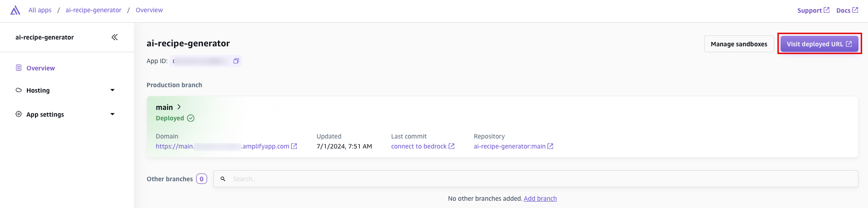This screenshot has height=208, width=868.
Task: Click the Deployed status text
Action: [170, 118]
